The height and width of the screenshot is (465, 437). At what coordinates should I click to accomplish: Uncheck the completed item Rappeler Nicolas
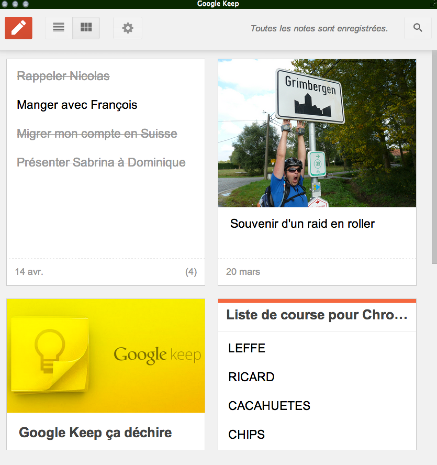(63, 76)
